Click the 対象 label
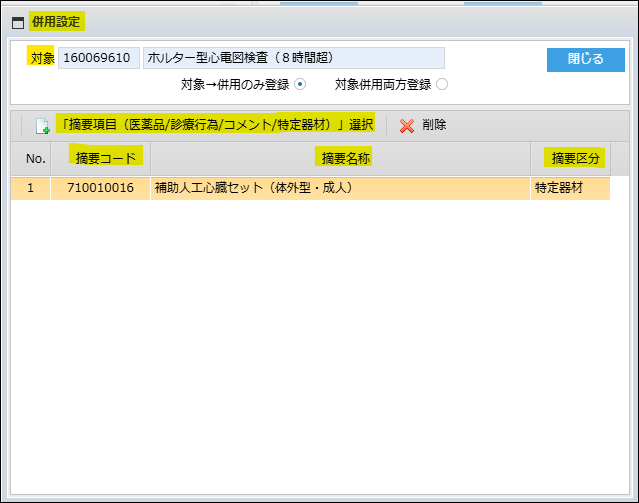The height and width of the screenshot is (503, 639). 41,56
